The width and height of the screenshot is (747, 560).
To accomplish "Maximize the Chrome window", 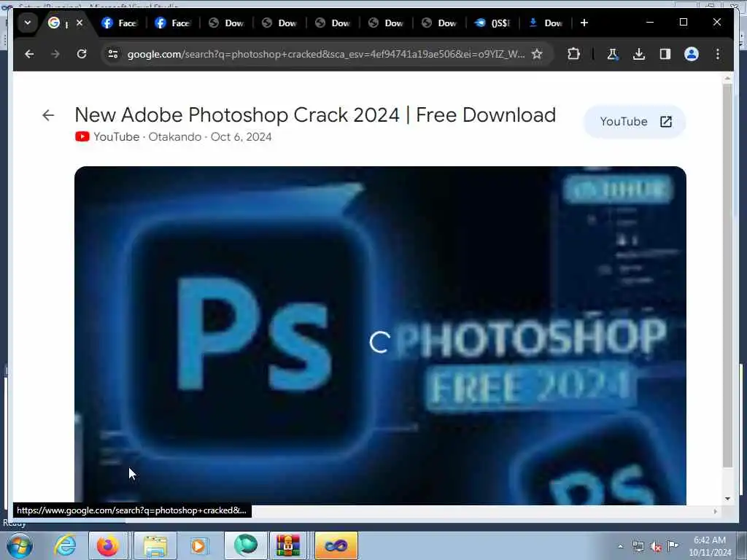I will point(683,23).
